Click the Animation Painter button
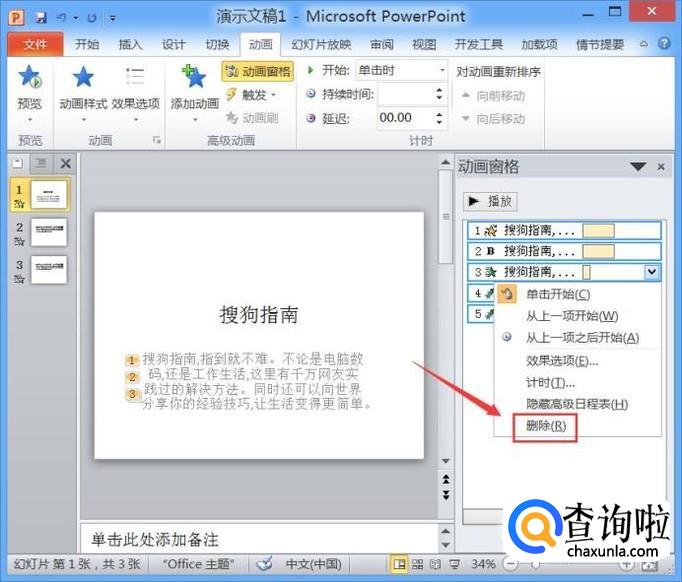Screen dimensions: 682x582 [252, 118]
